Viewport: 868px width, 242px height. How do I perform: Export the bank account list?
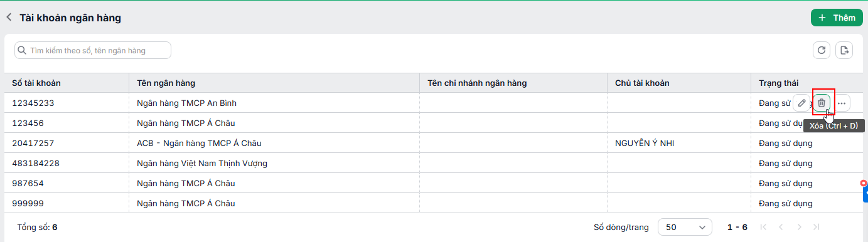[844, 50]
